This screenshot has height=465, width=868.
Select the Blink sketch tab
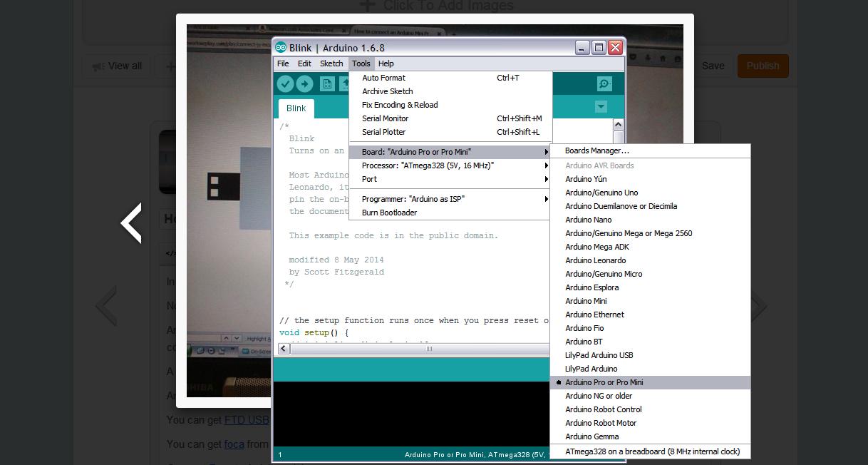296,108
